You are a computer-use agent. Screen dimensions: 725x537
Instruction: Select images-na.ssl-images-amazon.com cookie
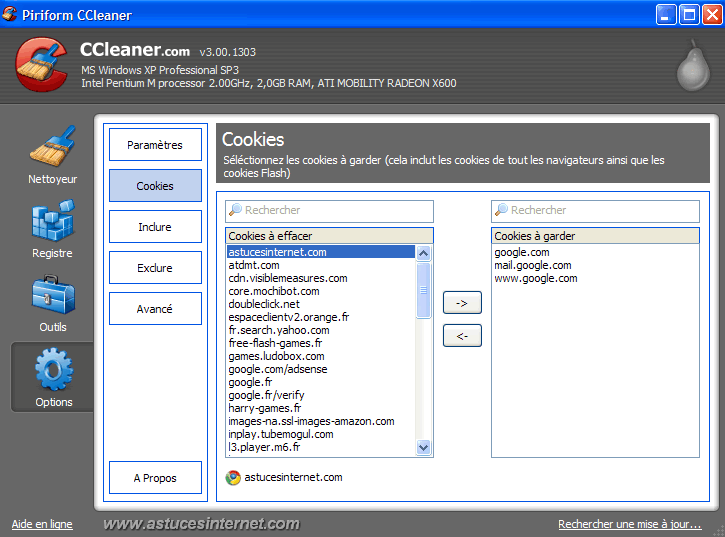point(321,421)
